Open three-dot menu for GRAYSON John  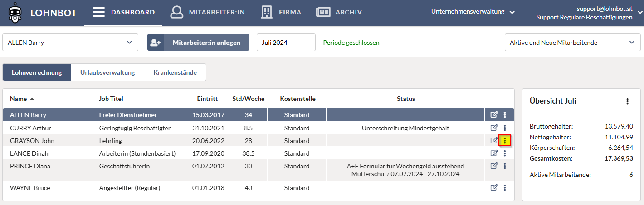click(505, 141)
